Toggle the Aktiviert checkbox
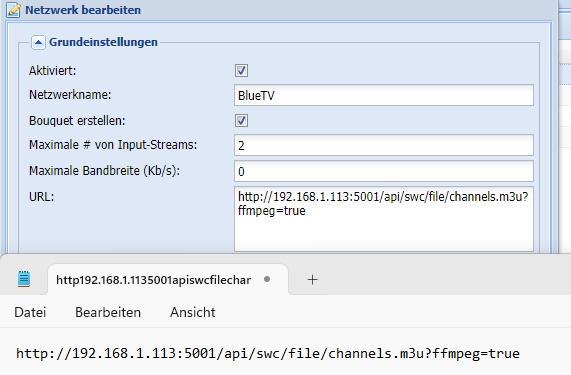Viewport: 571px width, 375px height. pos(241,71)
